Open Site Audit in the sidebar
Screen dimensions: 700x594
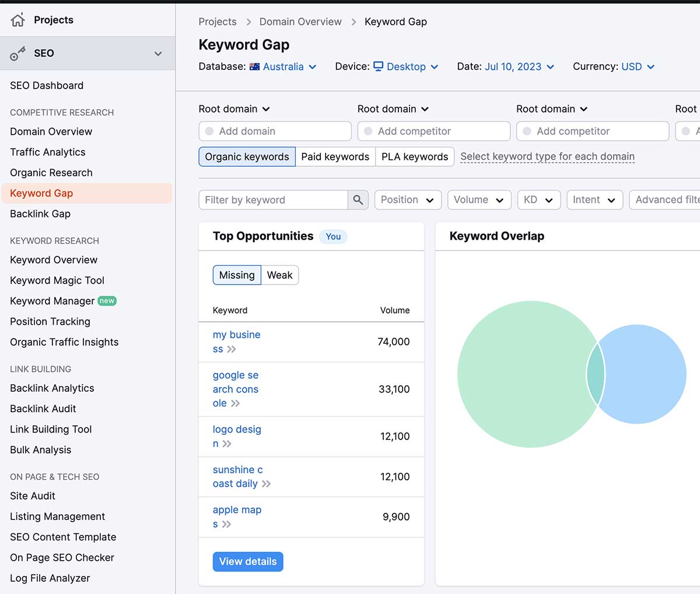pos(33,496)
